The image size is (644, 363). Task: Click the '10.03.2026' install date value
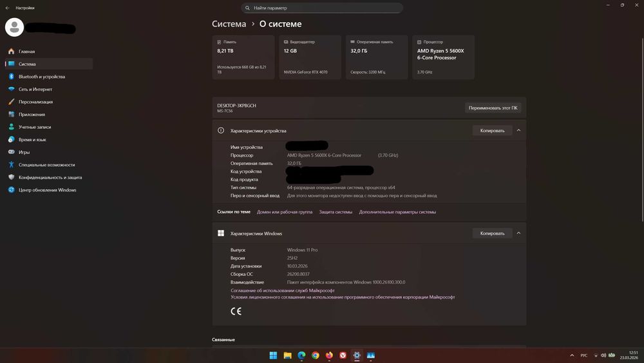point(298,266)
